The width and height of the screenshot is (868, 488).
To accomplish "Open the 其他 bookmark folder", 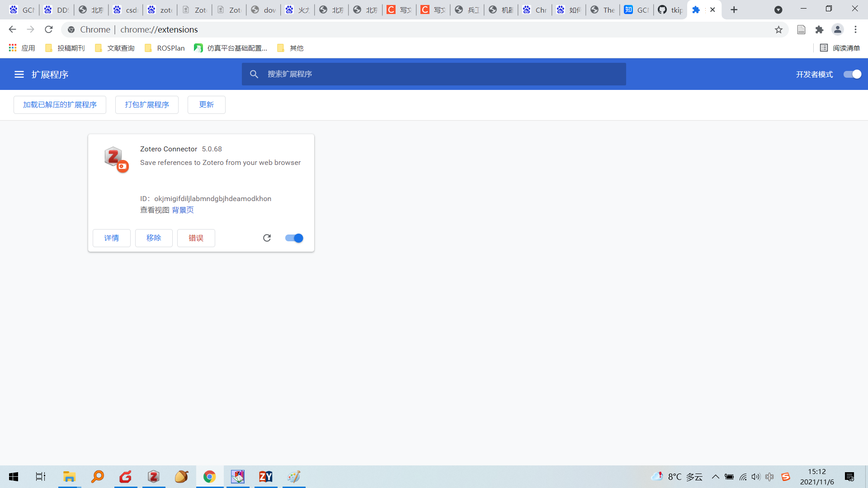I will [x=290, y=48].
